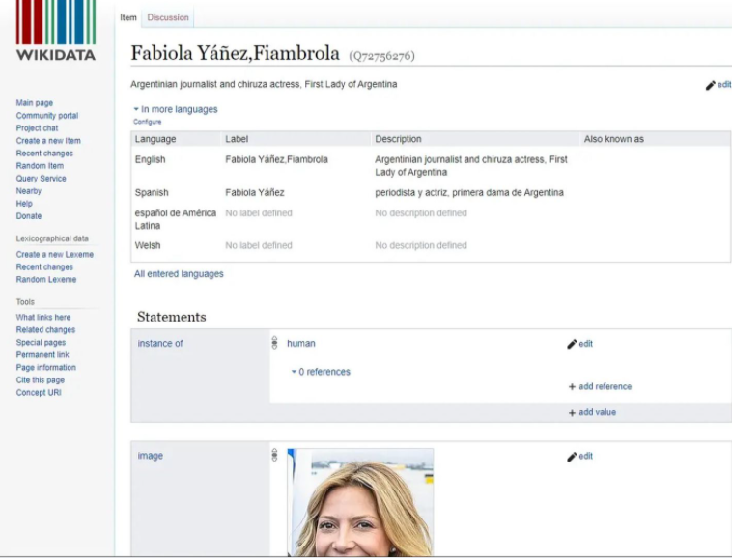732x560 pixels.
Task: Click Create a new Lexeme
Action: pos(54,255)
